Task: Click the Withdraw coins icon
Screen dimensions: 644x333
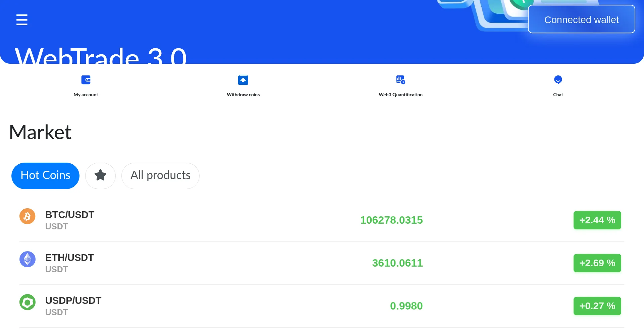Action: pos(243,80)
